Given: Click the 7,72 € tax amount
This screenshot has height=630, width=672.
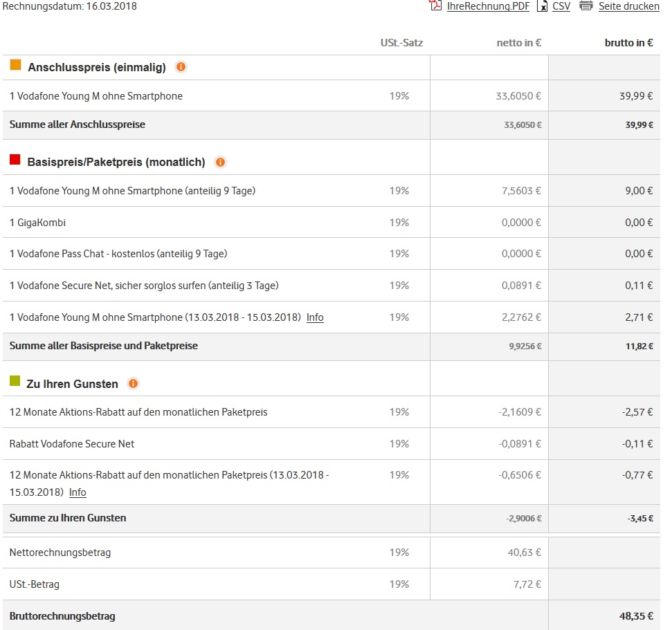Looking at the screenshot, I should [x=527, y=584].
